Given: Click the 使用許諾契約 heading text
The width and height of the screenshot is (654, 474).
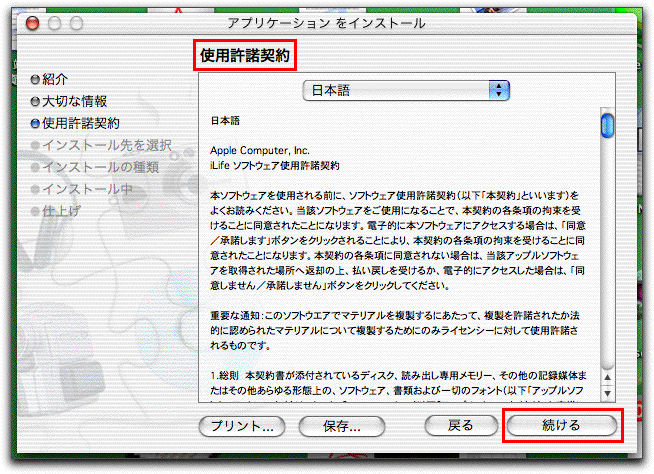Looking at the screenshot, I should [x=245, y=55].
